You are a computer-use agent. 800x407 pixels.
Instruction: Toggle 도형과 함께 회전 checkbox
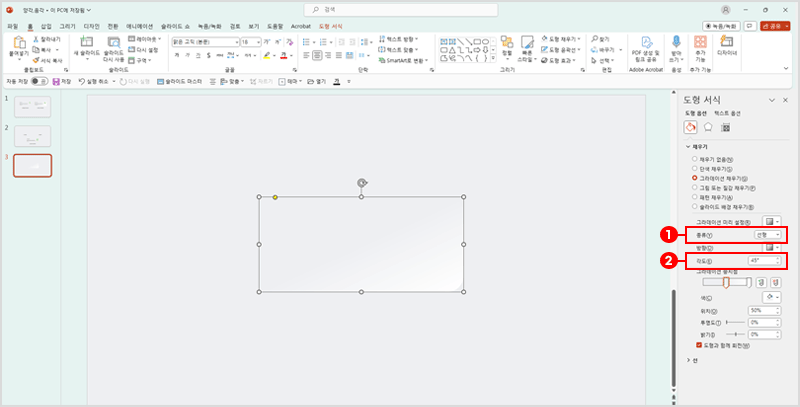tap(698, 344)
